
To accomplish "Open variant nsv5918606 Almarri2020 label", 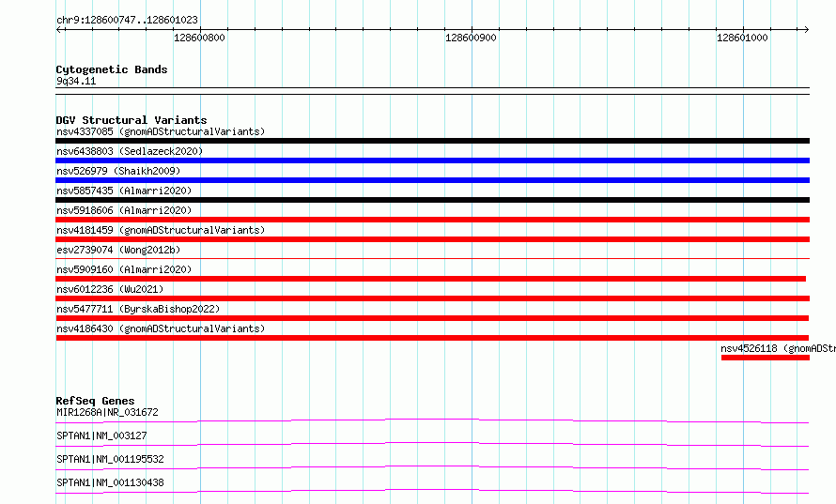I will [124, 210].
